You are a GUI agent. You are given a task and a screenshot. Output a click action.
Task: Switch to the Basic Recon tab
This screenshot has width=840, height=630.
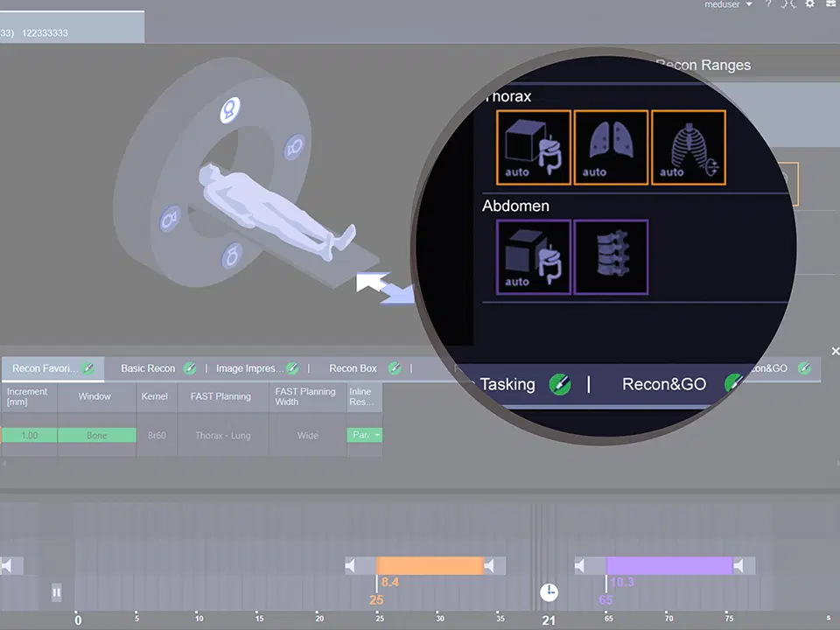click(x=148, y=368)
